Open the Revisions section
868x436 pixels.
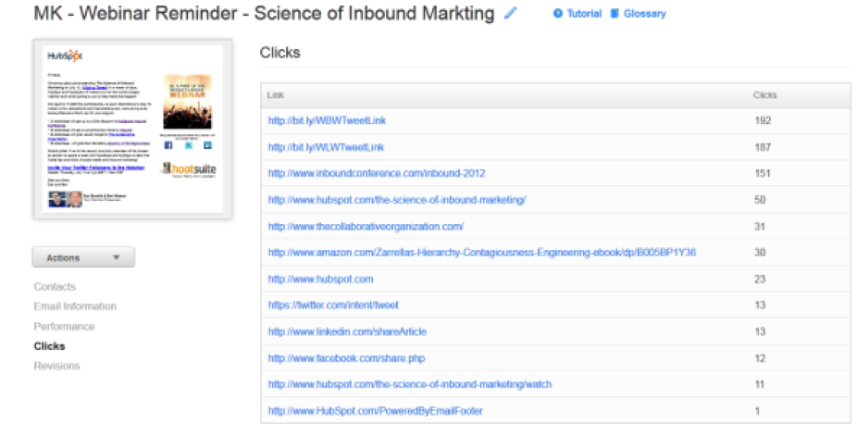tap(56, 367)
